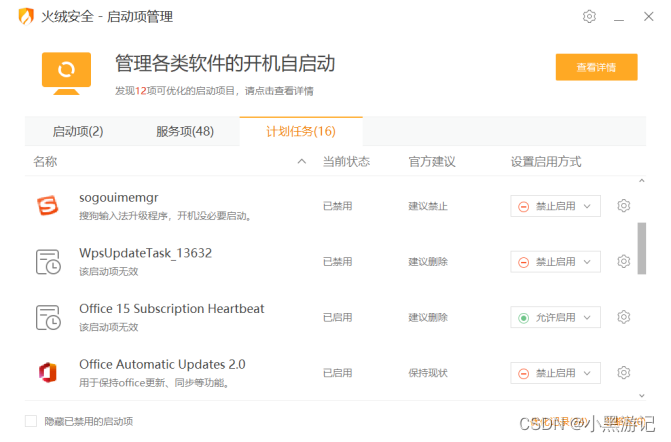Select the WpsUpdateTask_13632 entry name
Image resolution: width=671 pixels, height=442 pixels.
pyautogui.click(x=145, y=253)
